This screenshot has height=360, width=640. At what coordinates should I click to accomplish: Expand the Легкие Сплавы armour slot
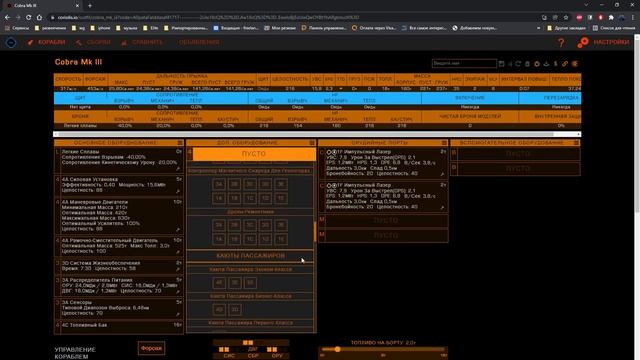coord(118,160)
